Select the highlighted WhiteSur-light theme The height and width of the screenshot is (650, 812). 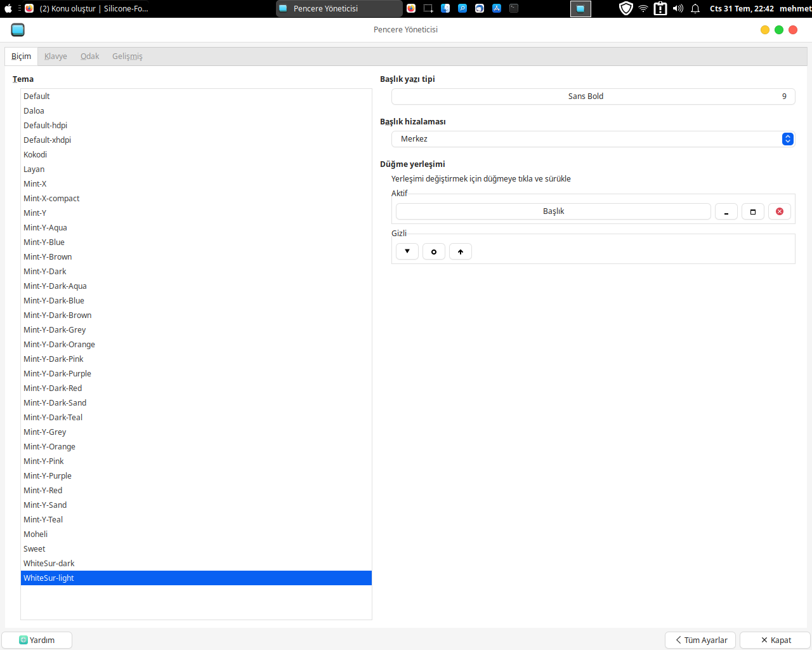point(196,578)
